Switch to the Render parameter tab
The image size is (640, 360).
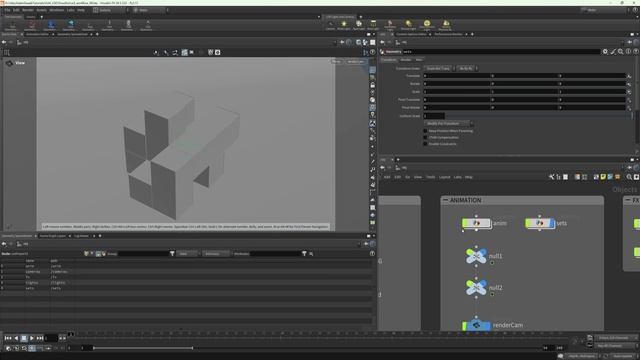click(406, 60)
